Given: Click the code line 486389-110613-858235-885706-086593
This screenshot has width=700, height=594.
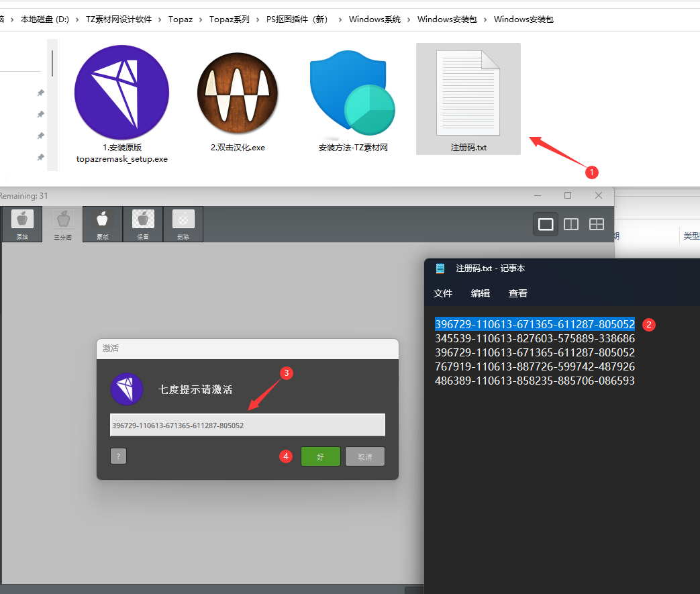Looking at the screenshot, I should point(535,381).
